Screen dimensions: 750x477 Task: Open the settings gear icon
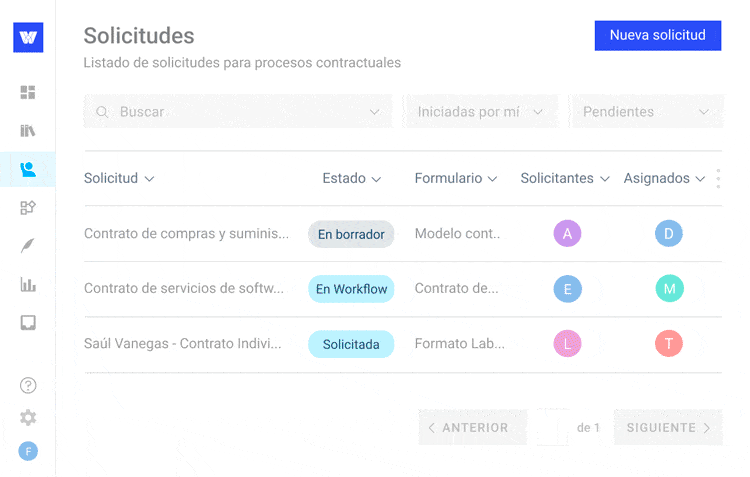[28, 418]
